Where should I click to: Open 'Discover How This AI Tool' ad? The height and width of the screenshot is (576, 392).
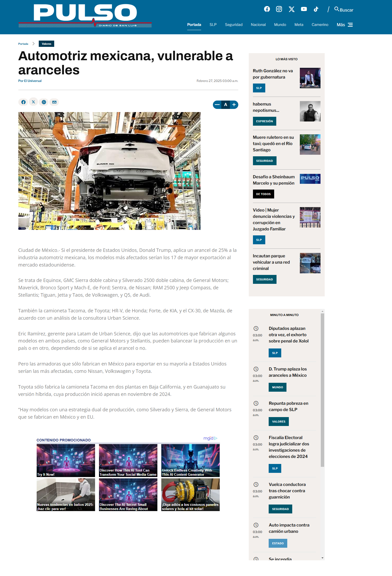(x=128, y=460)
